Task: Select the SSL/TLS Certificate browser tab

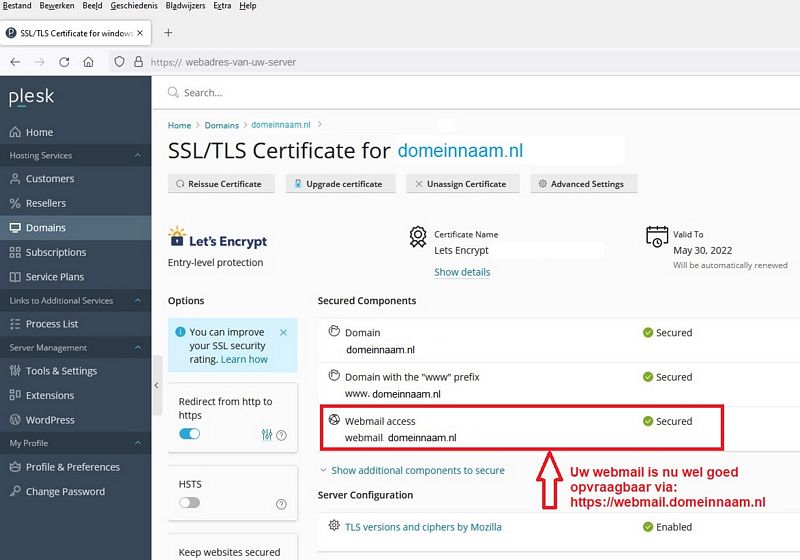Action: point(76,33)
